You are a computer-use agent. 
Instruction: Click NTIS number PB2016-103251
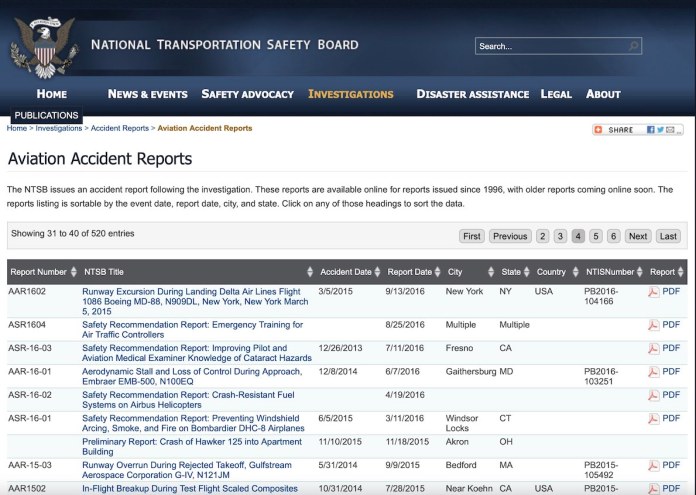tap(601, 376)
